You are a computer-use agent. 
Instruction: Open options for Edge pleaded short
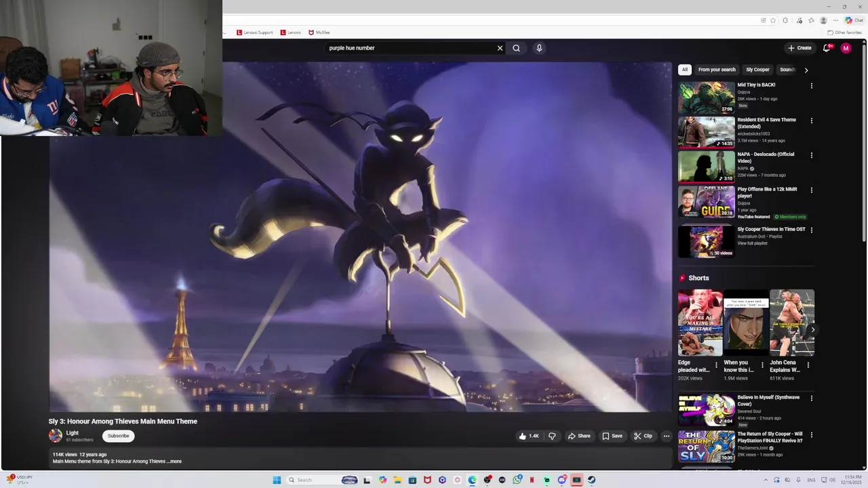(716, 365)
